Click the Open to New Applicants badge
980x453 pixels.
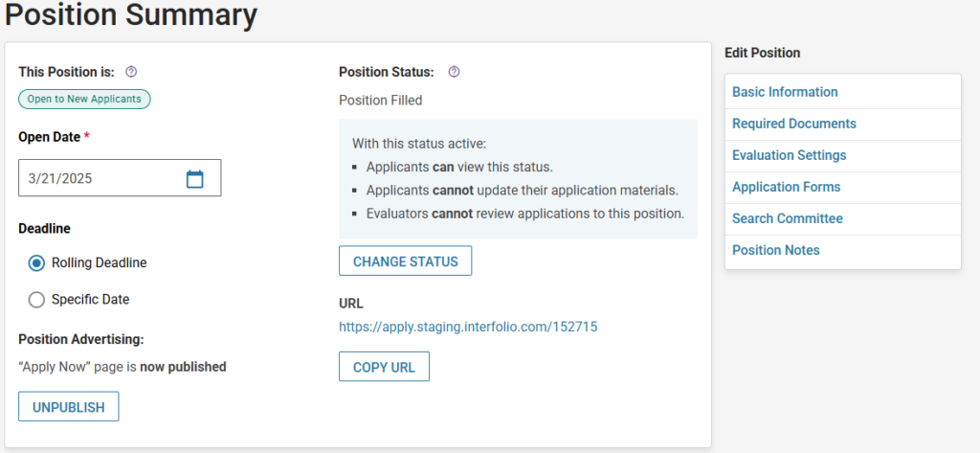(84, 100)
